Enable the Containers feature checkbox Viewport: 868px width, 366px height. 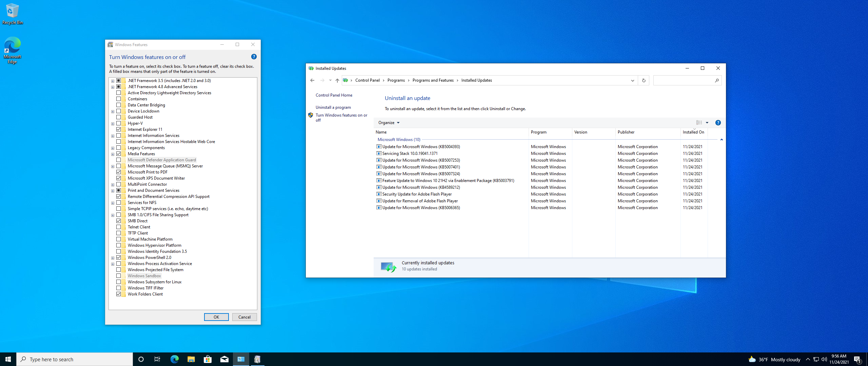(x=119, y=99)
